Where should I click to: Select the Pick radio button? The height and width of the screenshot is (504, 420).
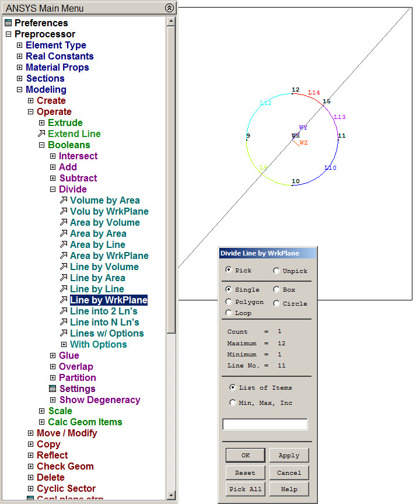(229, 269)
